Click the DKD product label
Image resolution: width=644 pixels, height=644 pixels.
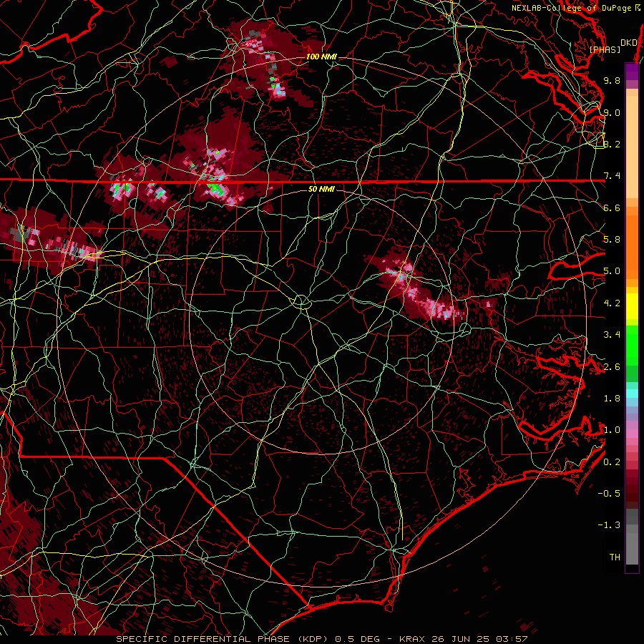[x=628, y=42]
